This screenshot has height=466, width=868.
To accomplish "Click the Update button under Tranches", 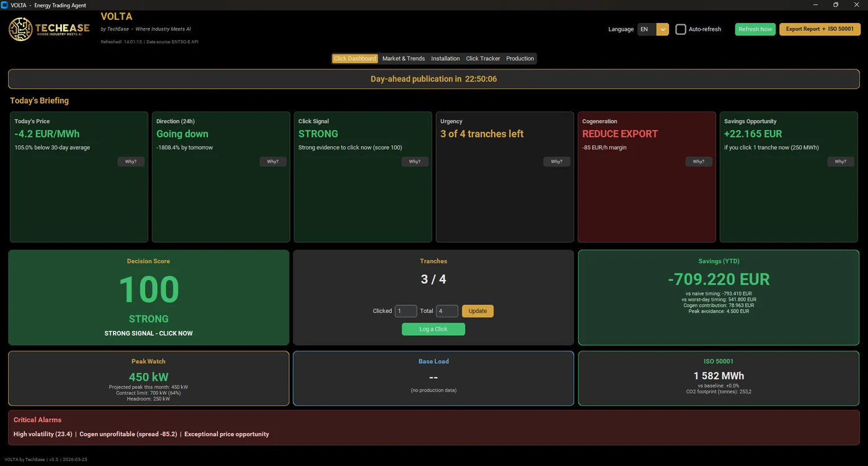I will (477, 311).
